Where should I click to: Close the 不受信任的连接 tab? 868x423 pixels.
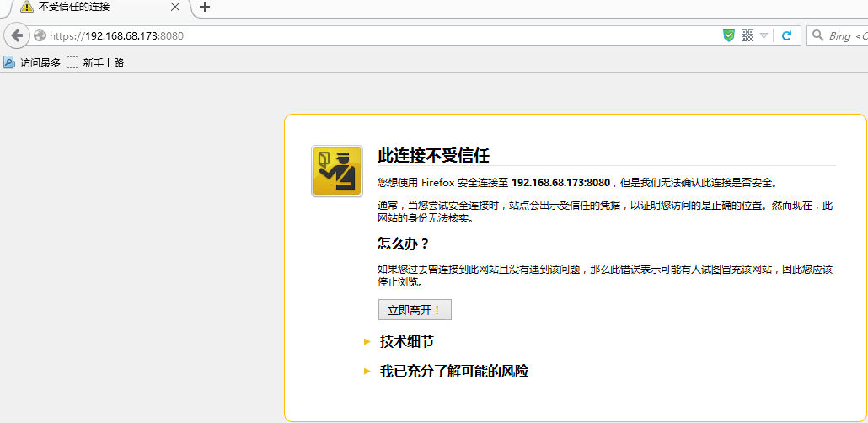coord(175,8)
